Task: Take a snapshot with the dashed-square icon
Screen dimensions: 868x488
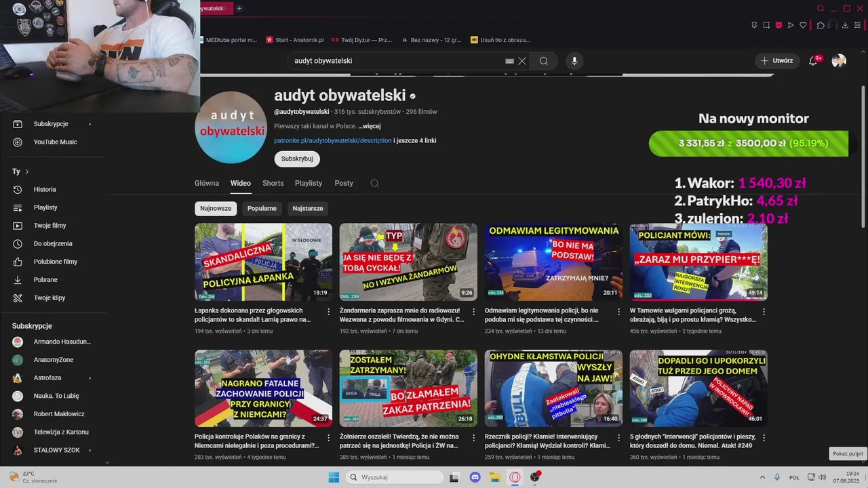Action: 766,25
